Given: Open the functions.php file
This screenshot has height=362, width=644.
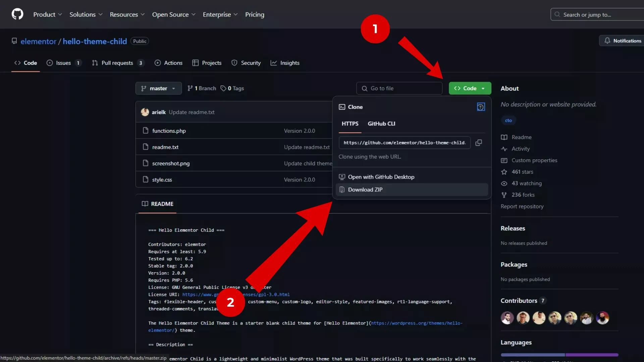Looking at the screenshot, I should click(x=169, y=131).
